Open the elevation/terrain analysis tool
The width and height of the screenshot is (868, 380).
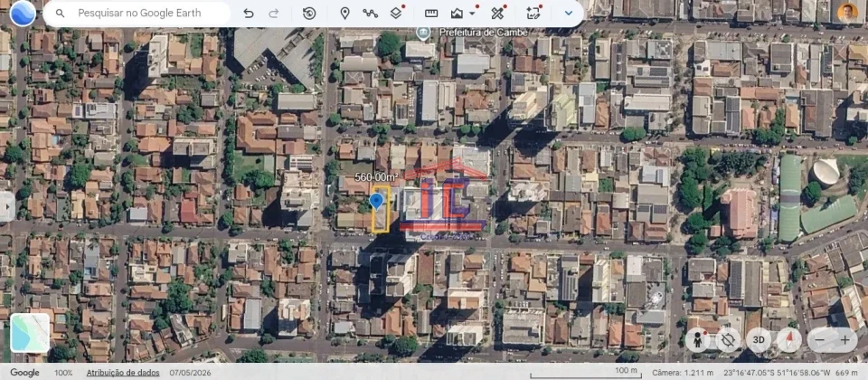tap(457, 14)
